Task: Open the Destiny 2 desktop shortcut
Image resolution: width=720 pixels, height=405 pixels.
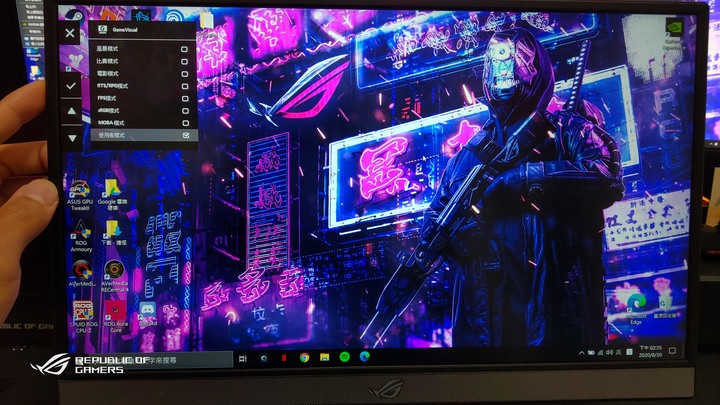Action: (75, 60)
